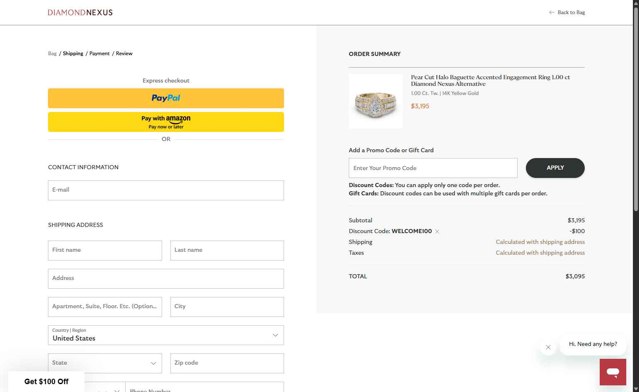This screenshot has height=392, width=639.
Task: Focus the Apartment, Suite, Floor field
Action: click(105, 307)
